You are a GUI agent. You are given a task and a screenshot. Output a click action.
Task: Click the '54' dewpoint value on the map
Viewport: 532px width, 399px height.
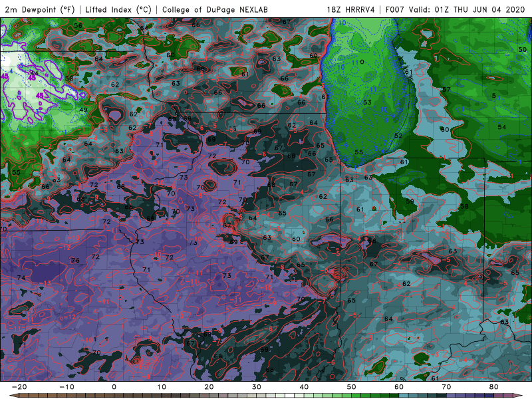[502, 127]
